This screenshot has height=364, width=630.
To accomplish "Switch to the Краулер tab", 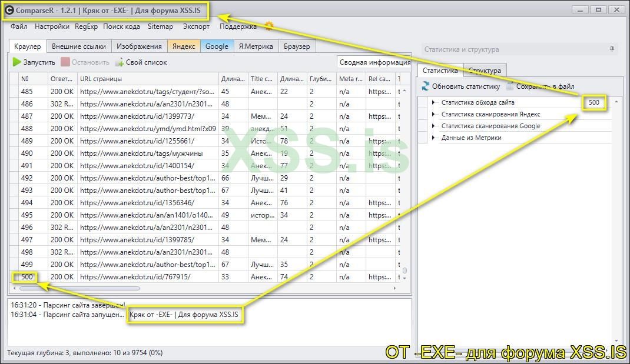I will point(27,46).
